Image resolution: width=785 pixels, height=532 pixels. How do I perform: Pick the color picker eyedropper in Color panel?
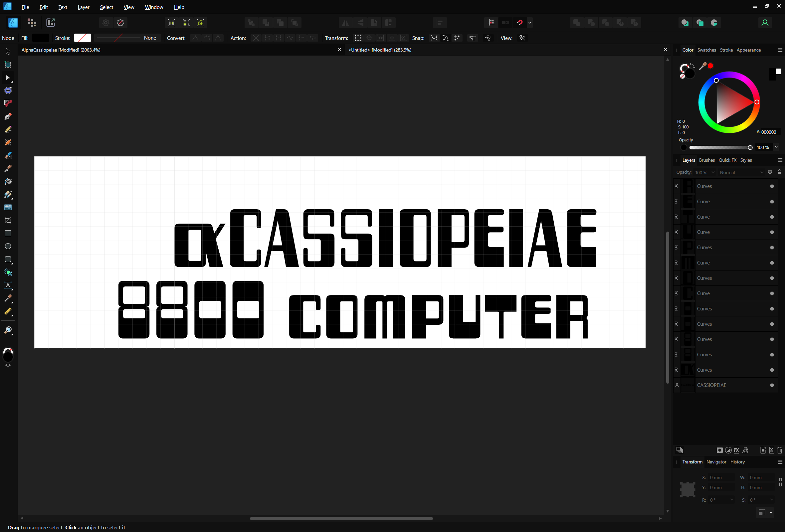[x=702, y=67]
